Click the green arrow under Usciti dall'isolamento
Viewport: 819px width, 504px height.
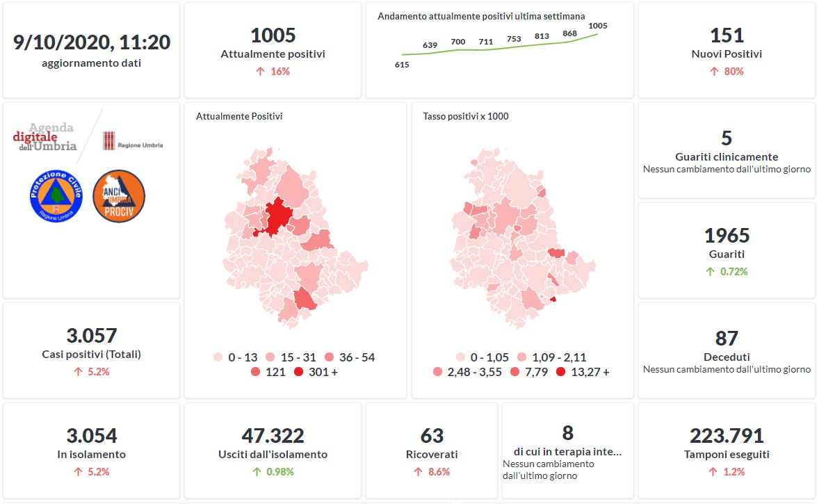click(x=257, y=472)
